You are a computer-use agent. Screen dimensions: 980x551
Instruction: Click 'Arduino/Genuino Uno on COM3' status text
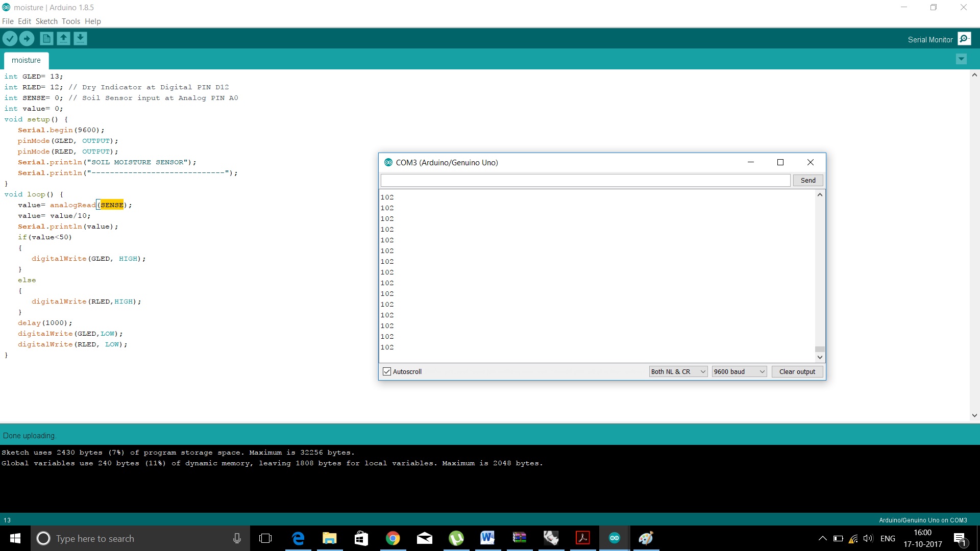[923, 520]
